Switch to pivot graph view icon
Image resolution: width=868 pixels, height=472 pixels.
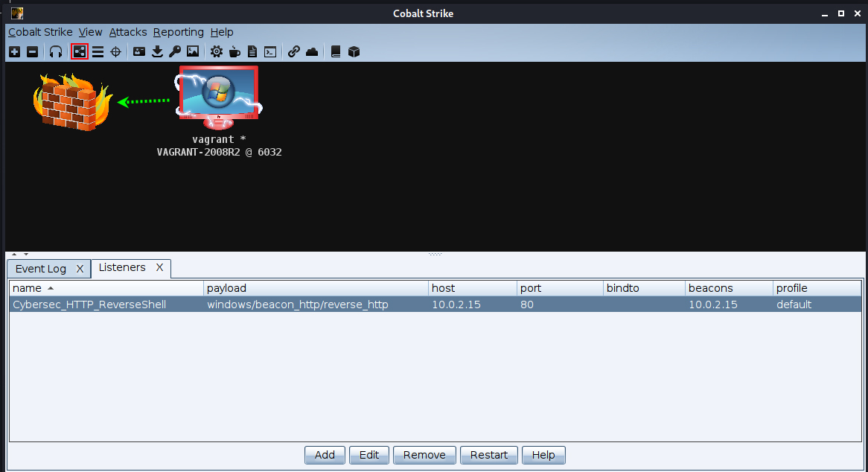click(x=79, y=51)
